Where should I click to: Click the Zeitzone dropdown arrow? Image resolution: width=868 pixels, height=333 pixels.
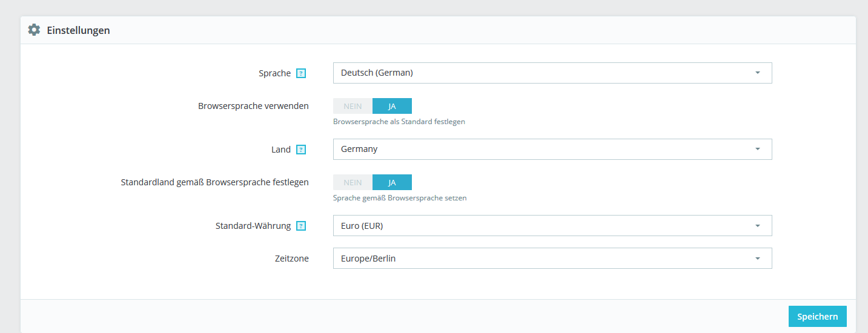(757, 259)
